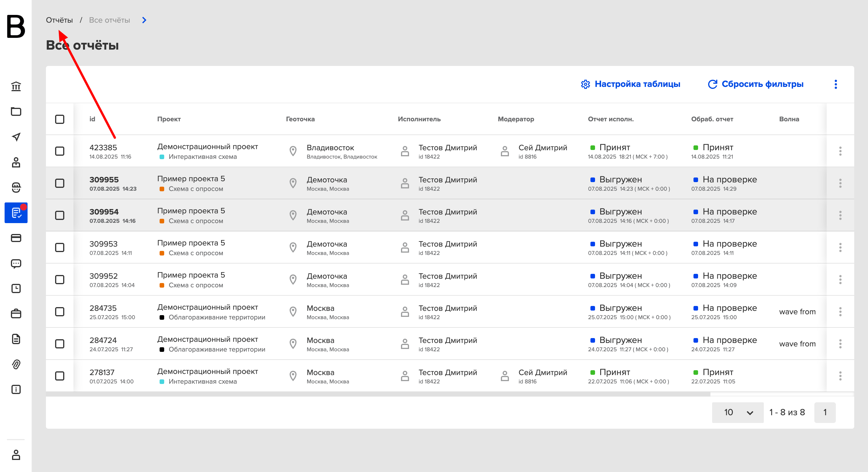Viewport: 868px width, 472px height.
Task: Open the reports checklist icon with red badge
Action: (16, 213)
